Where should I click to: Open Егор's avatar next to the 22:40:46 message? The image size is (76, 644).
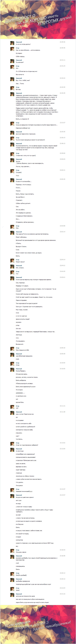point(12,49)
